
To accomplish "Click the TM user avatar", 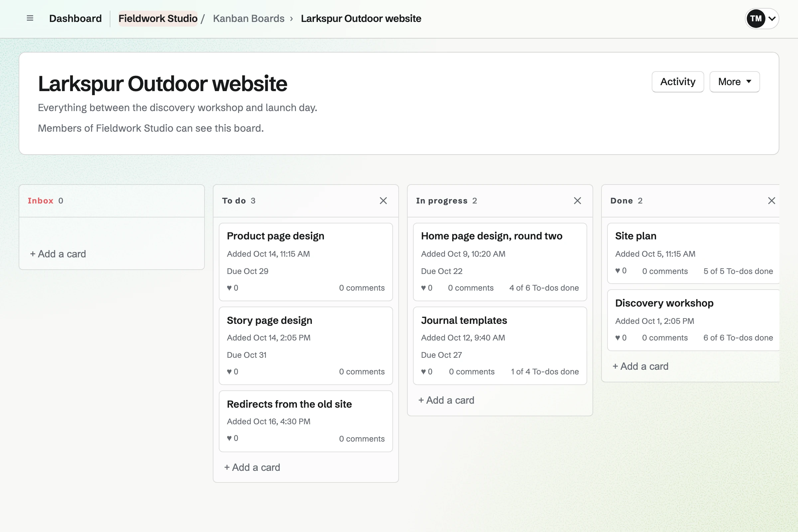I will click(x=755, y=18).
